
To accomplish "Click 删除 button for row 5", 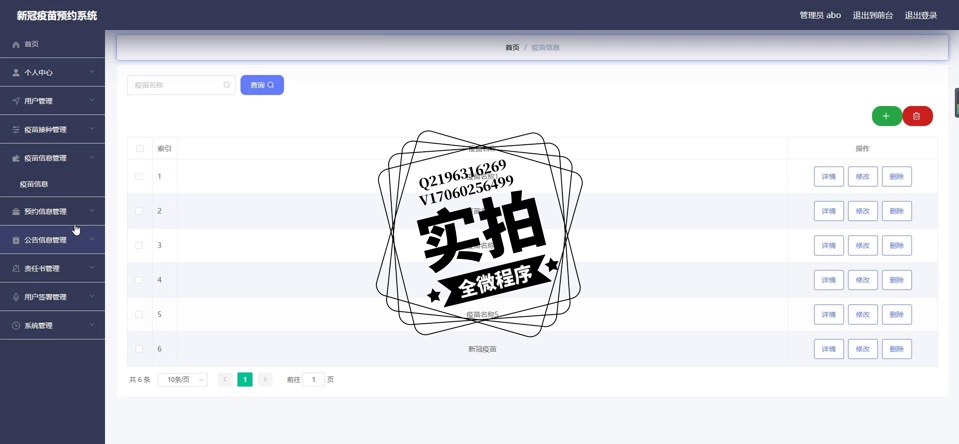I will [897, 314].
